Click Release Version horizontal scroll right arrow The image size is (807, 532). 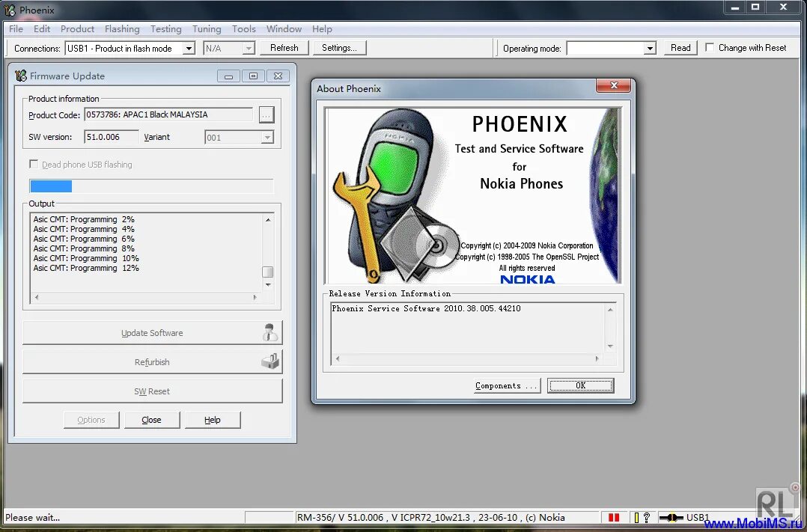597,358
